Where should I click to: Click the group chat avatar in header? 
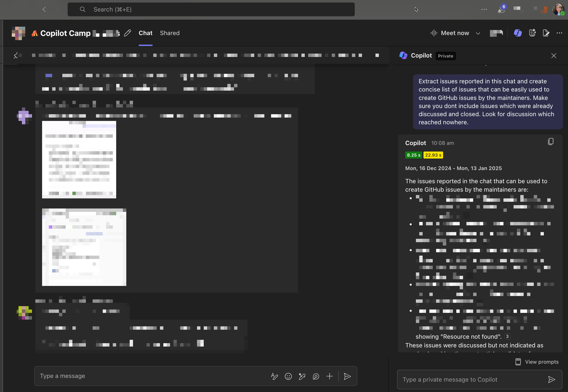click(19, 33)
